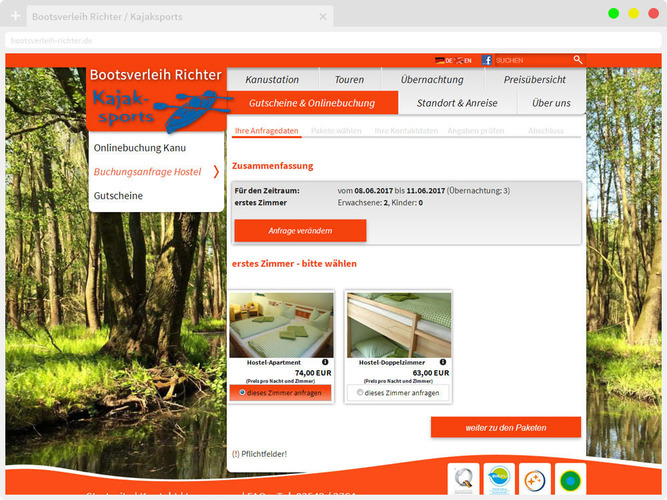
Task: Click into the SUCHEN search field
Action: point(530,60)
